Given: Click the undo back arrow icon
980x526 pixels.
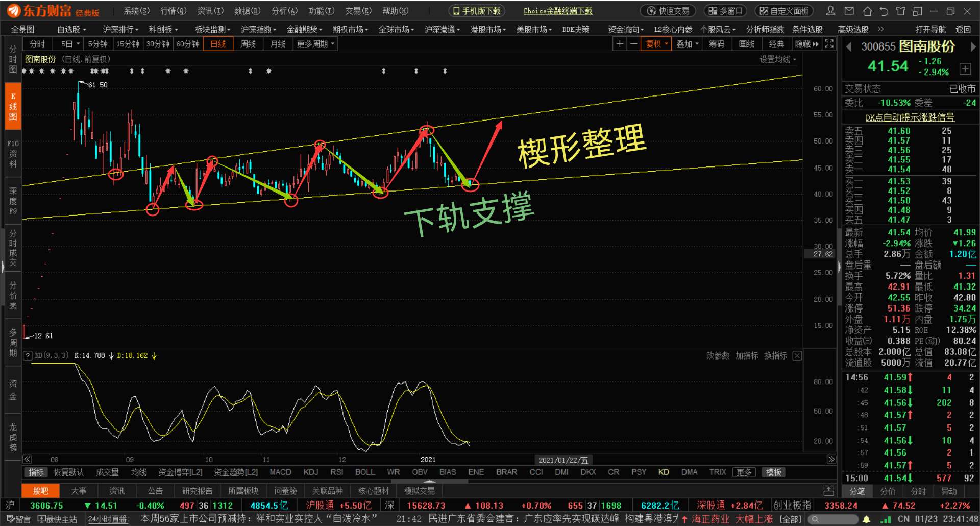Looking at the screenshot, I should (x=885, y=11).
